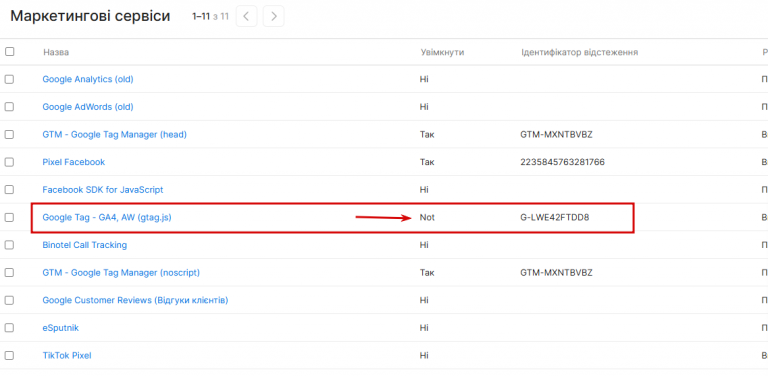The width and height of the screenshot is (768, 376).
Task: Click Ні status in Facebook SDK row
Action: pyautogui.click(x=424, y=189)
